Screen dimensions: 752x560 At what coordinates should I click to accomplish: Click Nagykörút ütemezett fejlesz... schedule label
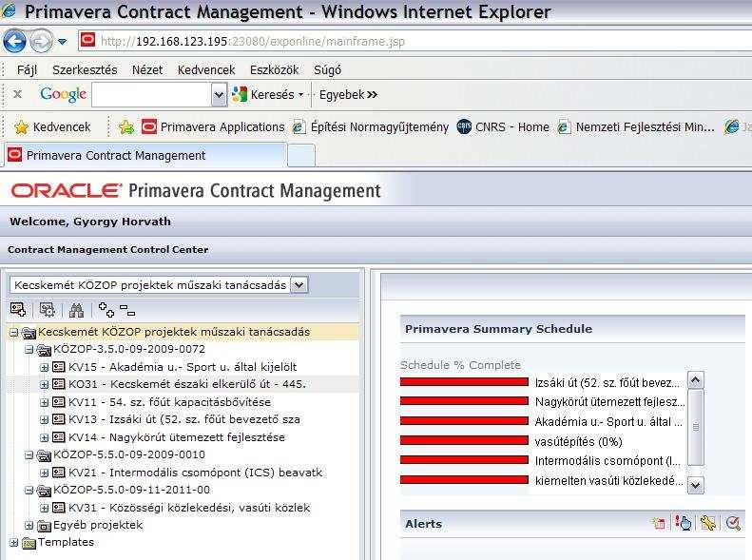pos(609,402)
